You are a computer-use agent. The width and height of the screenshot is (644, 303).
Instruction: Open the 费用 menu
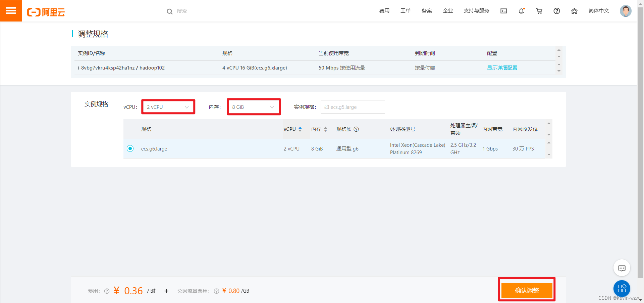(384, 11)
